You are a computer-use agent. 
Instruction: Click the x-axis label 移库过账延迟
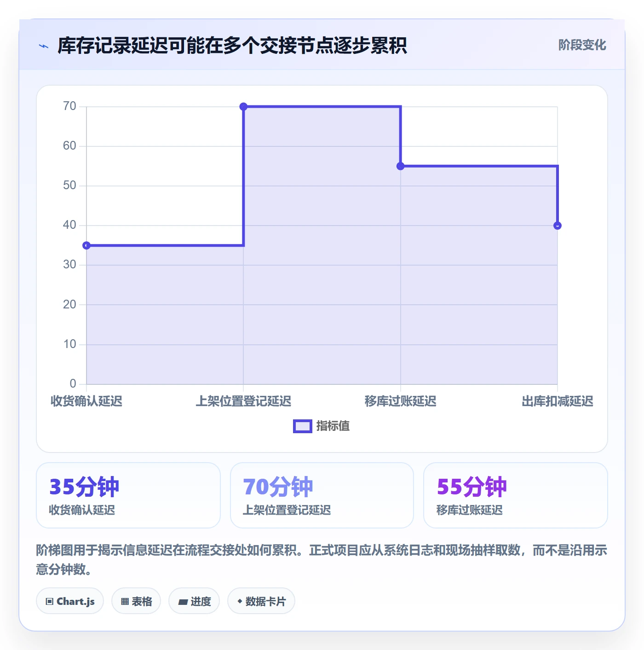(x=401, y=401)
